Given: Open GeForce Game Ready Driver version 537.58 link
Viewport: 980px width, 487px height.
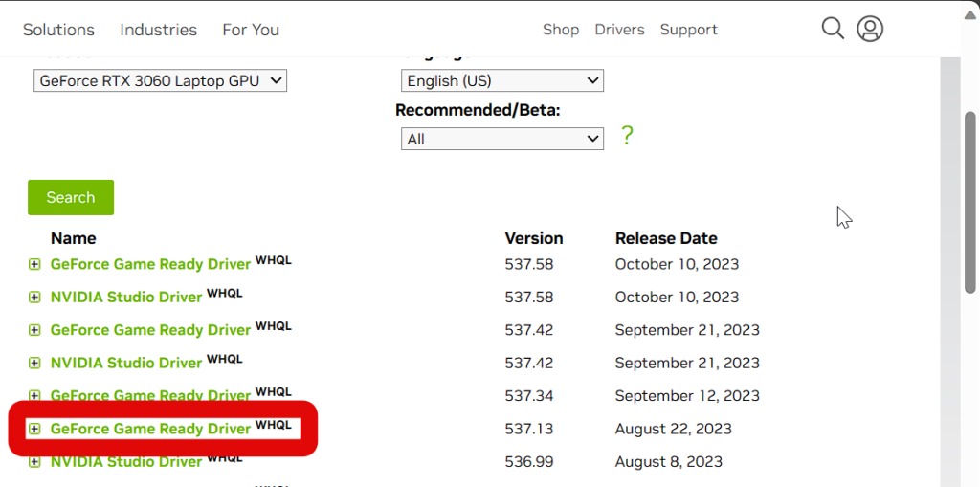Looking at the screenshot, I should point(150,265).
